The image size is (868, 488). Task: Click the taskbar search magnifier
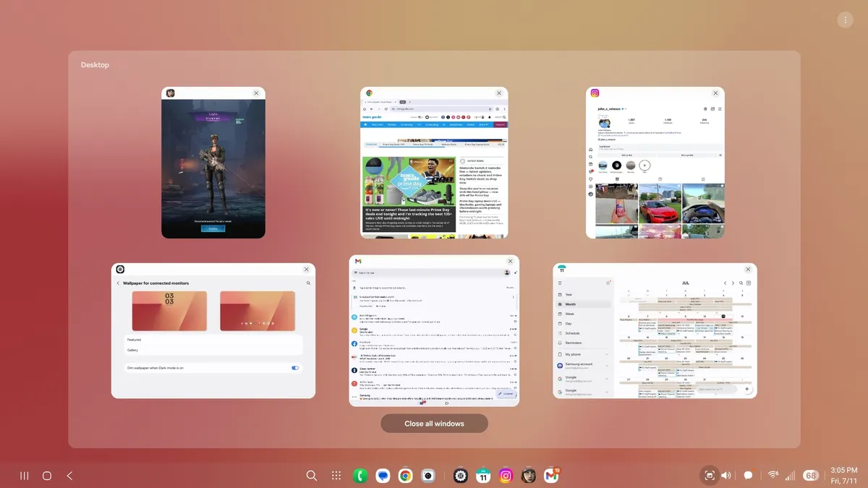[x=312, y=476]
